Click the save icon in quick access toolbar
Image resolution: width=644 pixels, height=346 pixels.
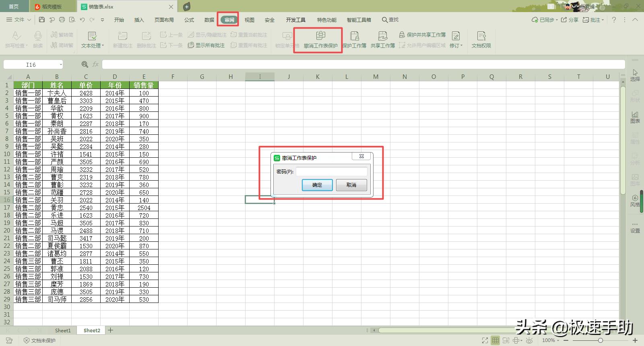click(42, 20)
